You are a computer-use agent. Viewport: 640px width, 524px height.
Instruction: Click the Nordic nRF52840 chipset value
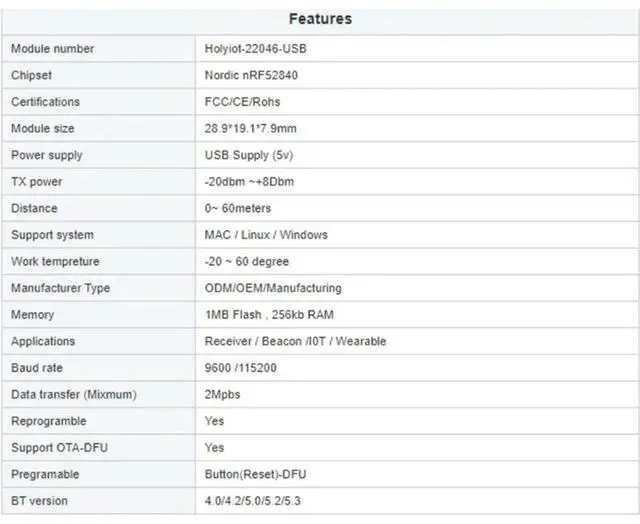point(249,75)
